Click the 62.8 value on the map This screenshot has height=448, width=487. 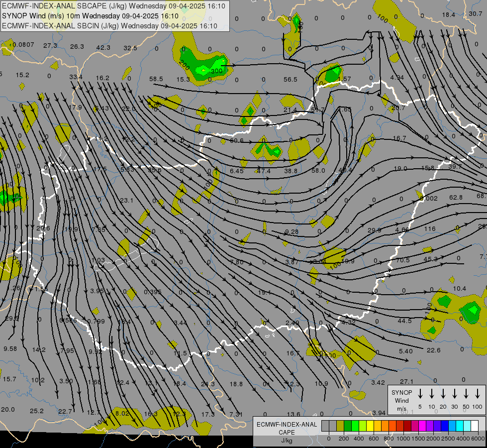(x=456, y=198)
